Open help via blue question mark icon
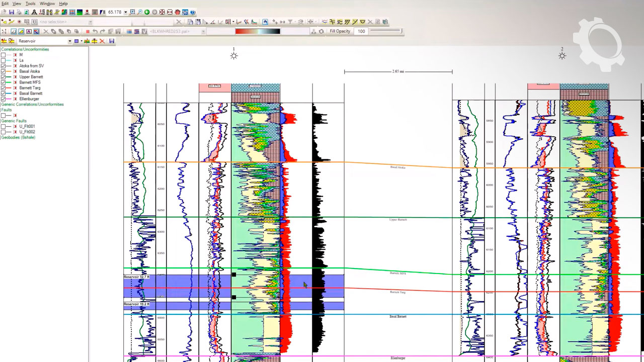Image resolution: width=644 pixels, height=362 pixels. tap(193, 12)
